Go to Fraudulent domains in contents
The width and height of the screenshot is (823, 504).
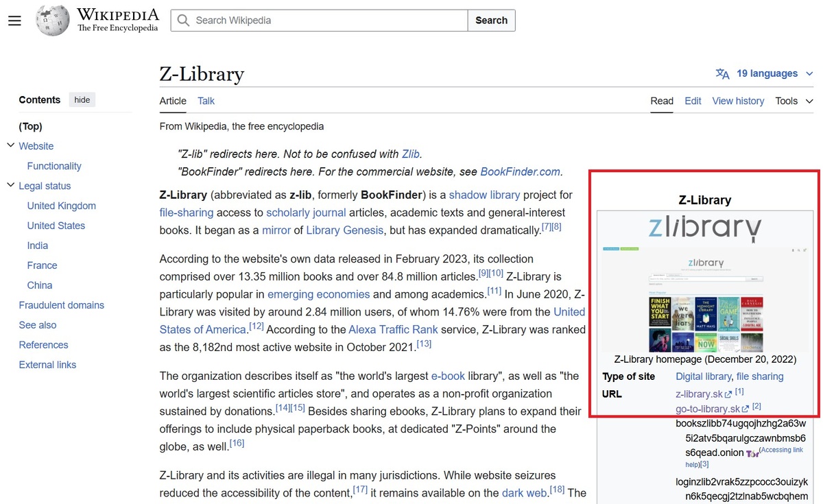tap(62, 305)
